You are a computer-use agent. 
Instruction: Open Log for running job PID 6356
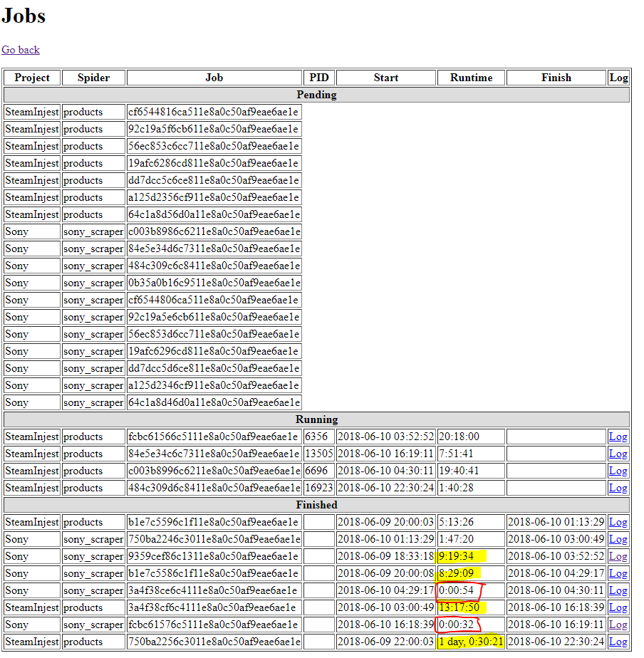618,437
